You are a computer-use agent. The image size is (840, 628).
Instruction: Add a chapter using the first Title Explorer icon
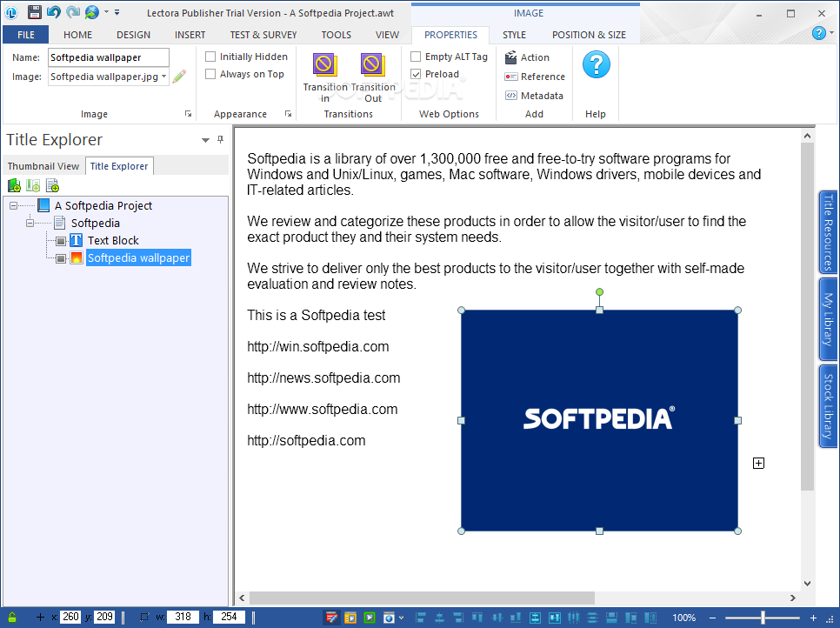(x=14, y=185)
